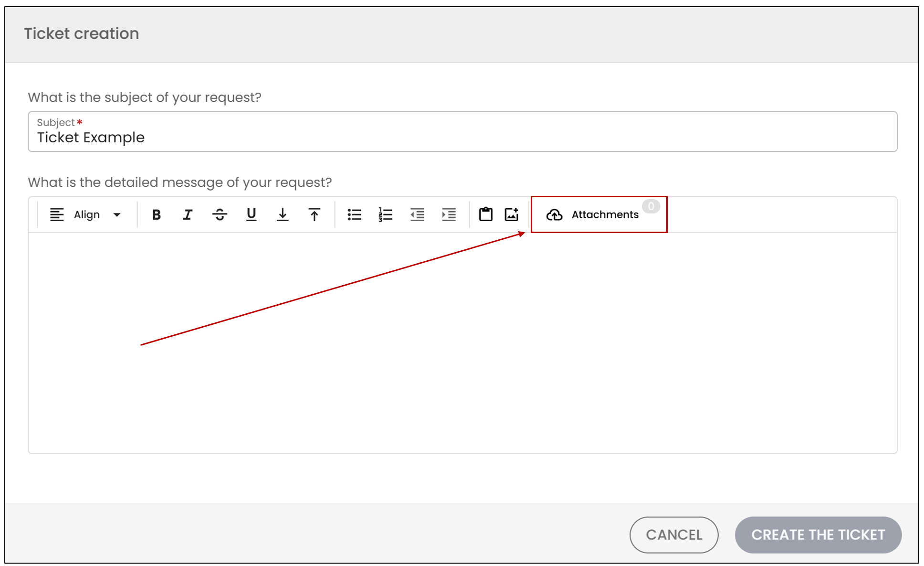Click the superscript up-arrow icon
The width and height of the screenshot is (924, 566).
(x=314, y=215)
